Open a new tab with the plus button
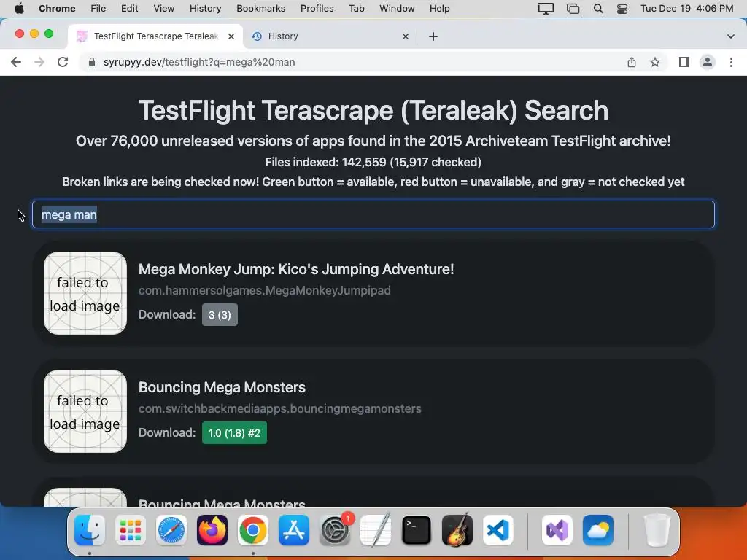747x560 pixels. [x=433, y=36]
